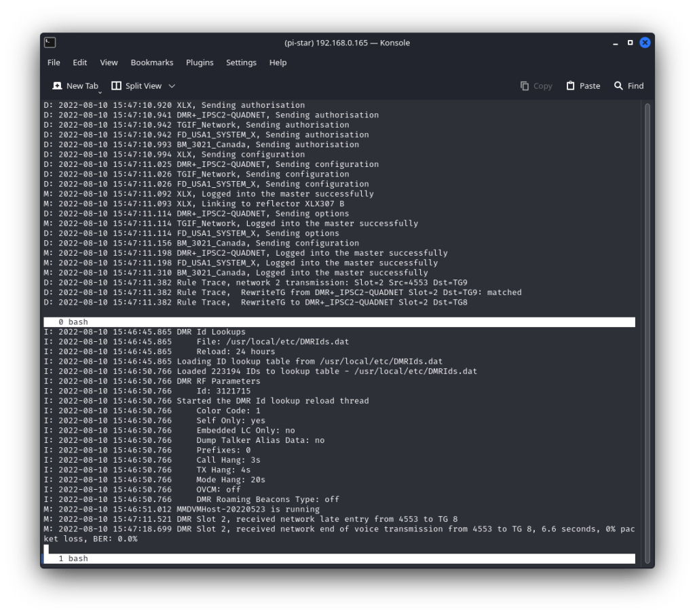The width and height of the screenshot is (695, 616).
Task: Click 'XLX, Logged into the master successfully' line
Action: 209,193
